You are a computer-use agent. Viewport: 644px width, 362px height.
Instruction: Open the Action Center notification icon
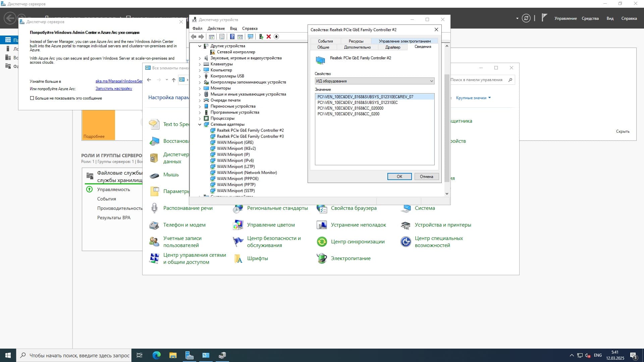click(634, 355)
